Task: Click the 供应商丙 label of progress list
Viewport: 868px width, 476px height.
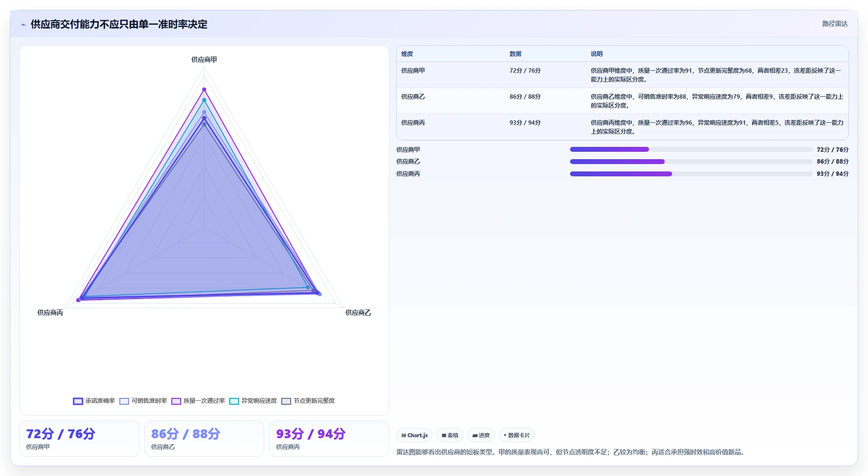Action: tap(408, 174)
